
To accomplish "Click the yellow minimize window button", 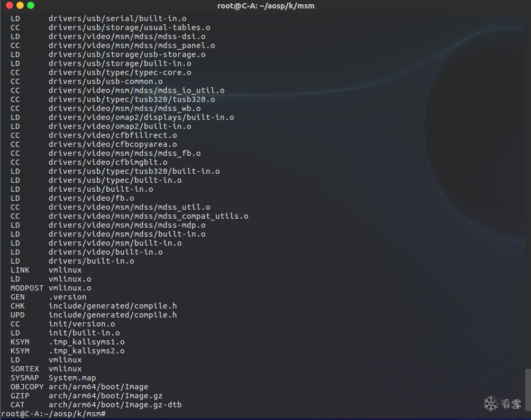I will (20, 5).
